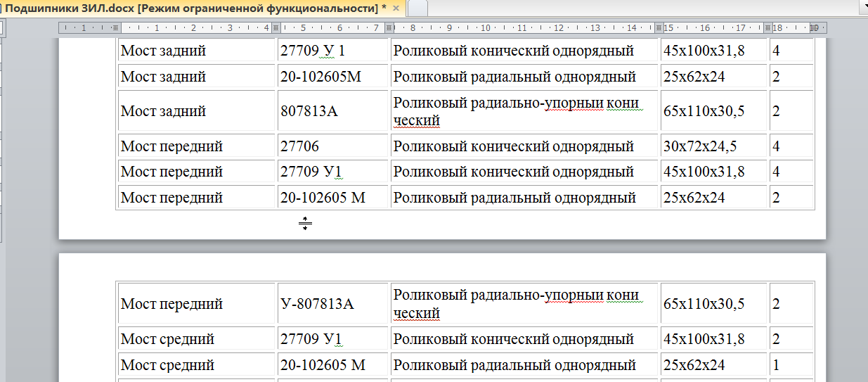Click quantity '4' in the 27706 row
This screenshot has height=382, width=868.
(776, 146)
